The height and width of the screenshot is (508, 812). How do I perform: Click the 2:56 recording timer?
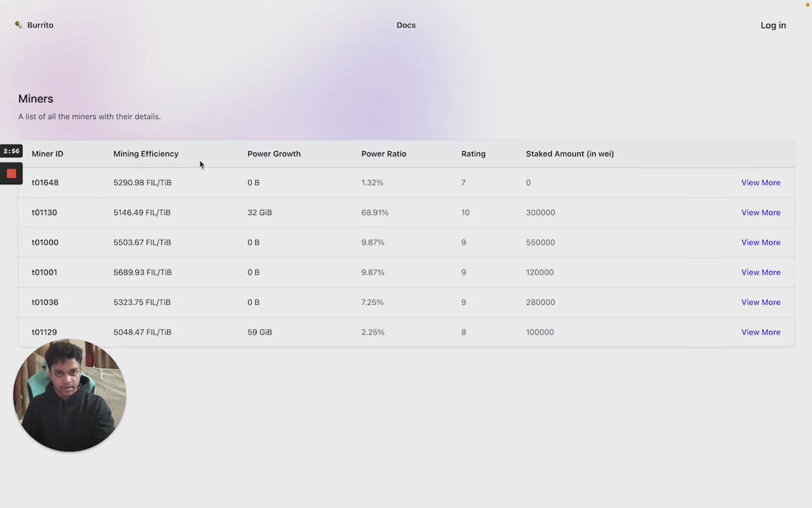[11, 152]
